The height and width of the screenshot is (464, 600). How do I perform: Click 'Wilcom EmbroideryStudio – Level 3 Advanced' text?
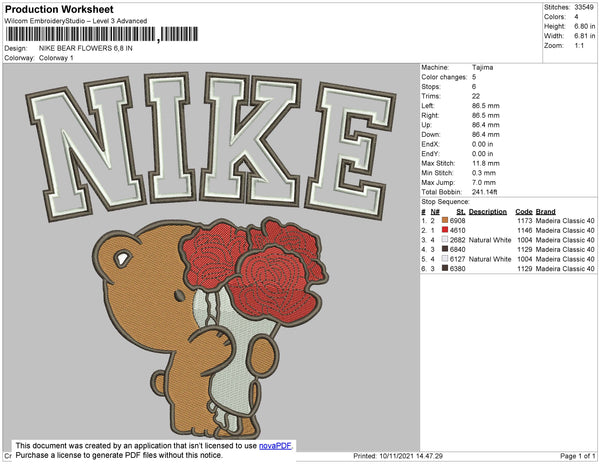click(76, 21)
